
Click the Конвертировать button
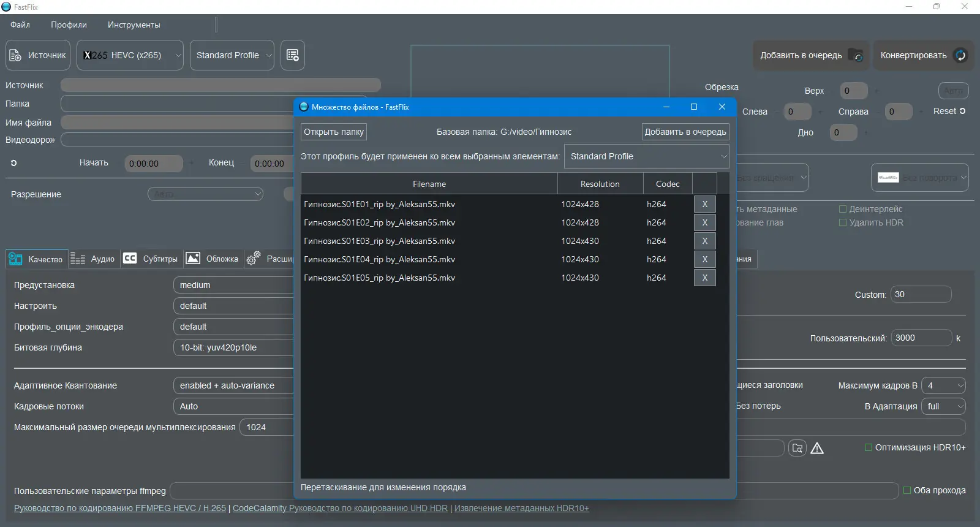(x=923, y=55)
